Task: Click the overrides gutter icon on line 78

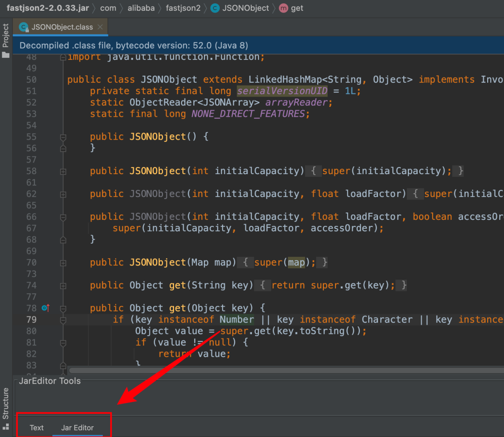Action: click(x=46, y=308)
